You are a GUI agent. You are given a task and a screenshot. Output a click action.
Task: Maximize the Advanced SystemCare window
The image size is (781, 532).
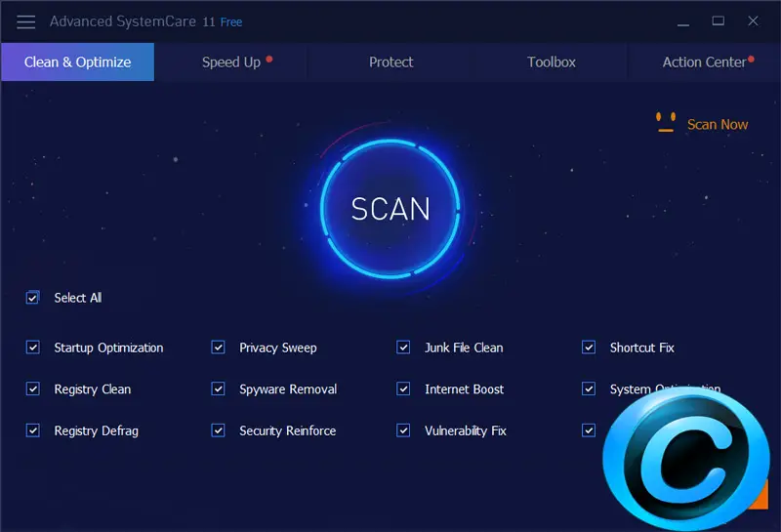[718, 20]
